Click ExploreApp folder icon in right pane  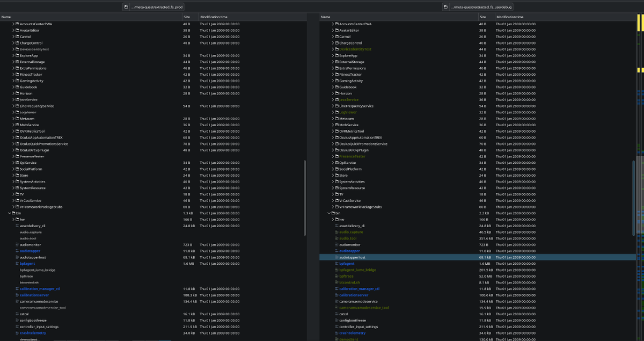click(337, 56)
